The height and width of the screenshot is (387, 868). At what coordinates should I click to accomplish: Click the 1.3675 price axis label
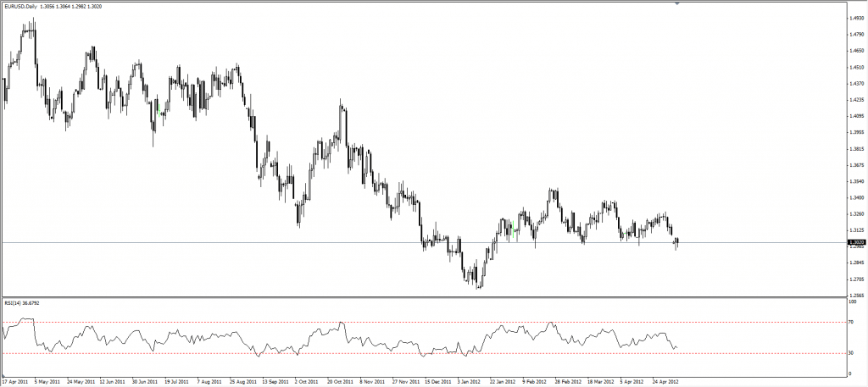click(x=856, y=165)
